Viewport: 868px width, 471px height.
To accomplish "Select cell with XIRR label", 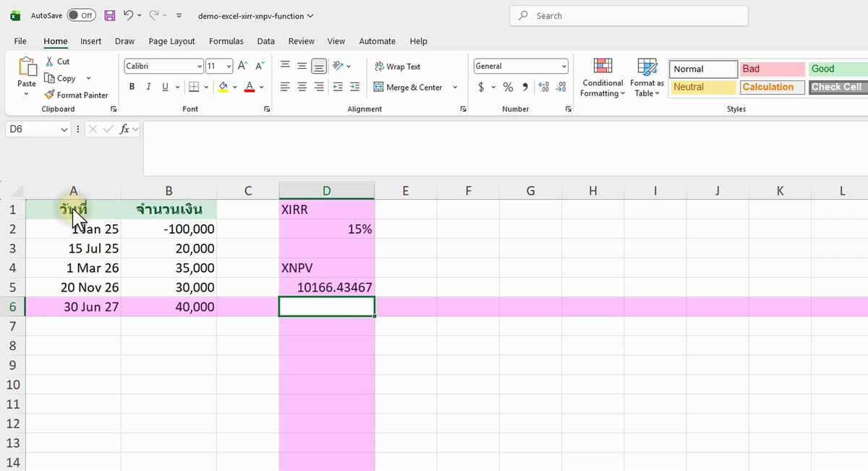I will coord(326,210).
